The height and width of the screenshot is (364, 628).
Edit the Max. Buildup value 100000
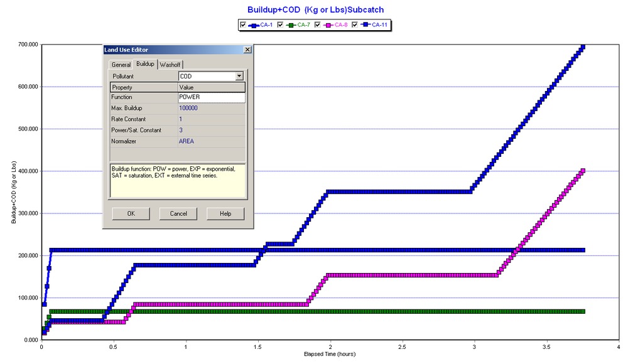click(207, 107)
